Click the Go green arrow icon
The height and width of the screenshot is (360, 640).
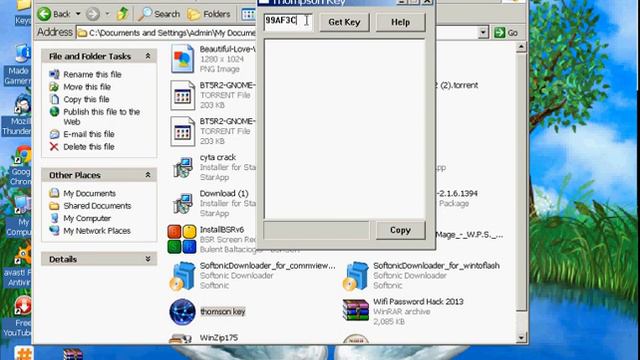pos(499,33)
